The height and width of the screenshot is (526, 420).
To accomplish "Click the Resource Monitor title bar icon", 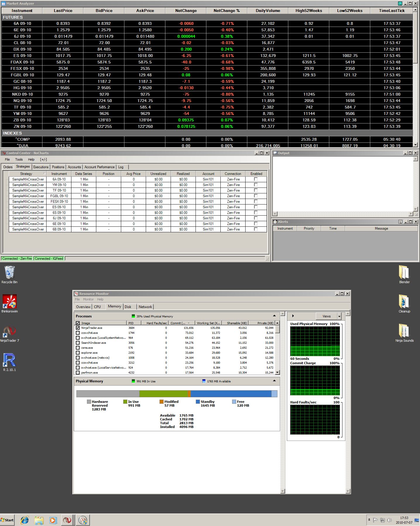I will coord(76,294).
